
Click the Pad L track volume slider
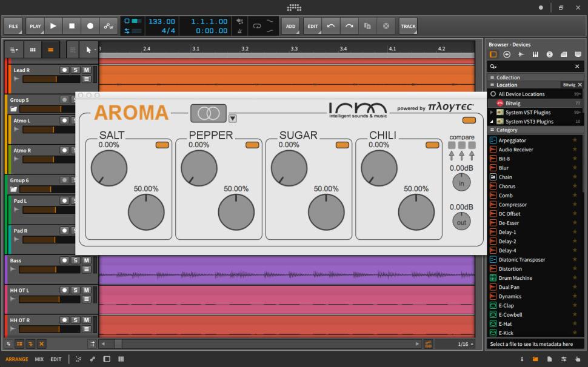coord(47,210)
